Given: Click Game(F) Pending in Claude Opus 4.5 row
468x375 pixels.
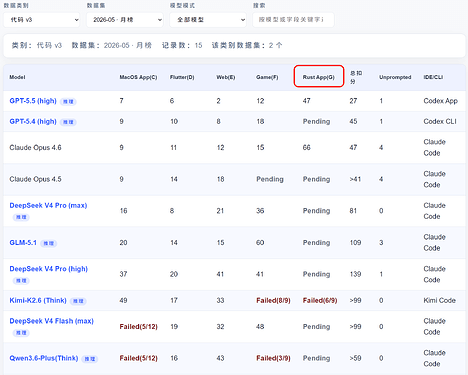Looking at the screenshot, I should [270, 179].
